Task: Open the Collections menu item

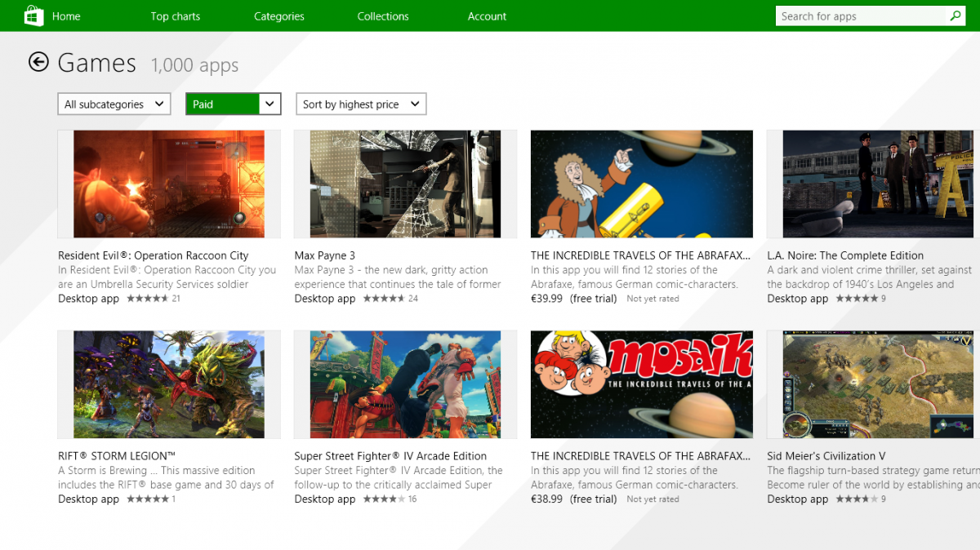Action: point(383,16)
